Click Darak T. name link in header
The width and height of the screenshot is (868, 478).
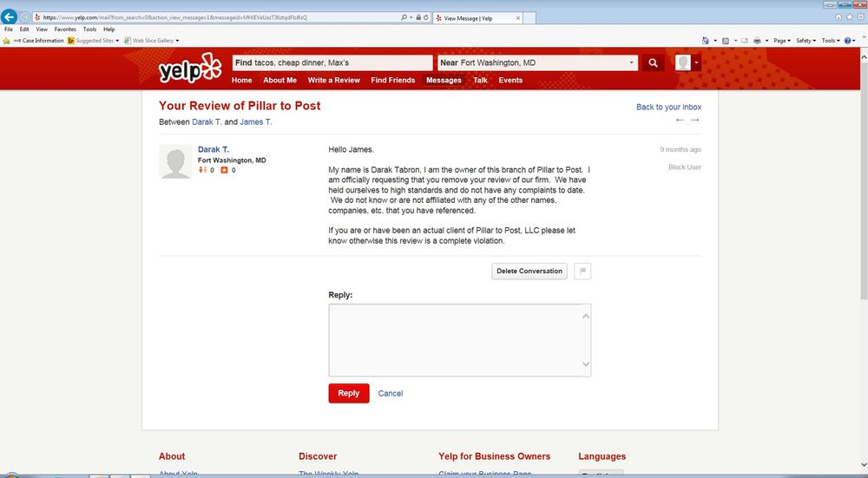coord(207,121)
